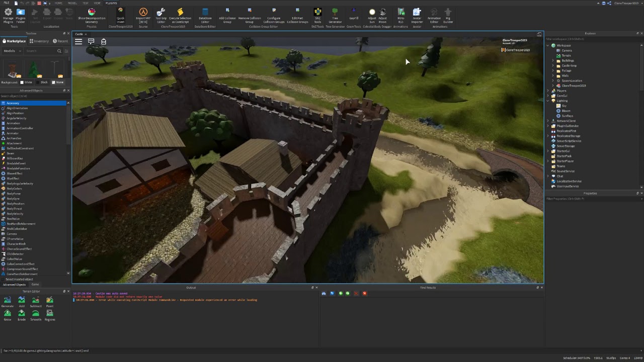Launch the Tree Generator plugin
The image size is (644, 362).
(335, 16)
